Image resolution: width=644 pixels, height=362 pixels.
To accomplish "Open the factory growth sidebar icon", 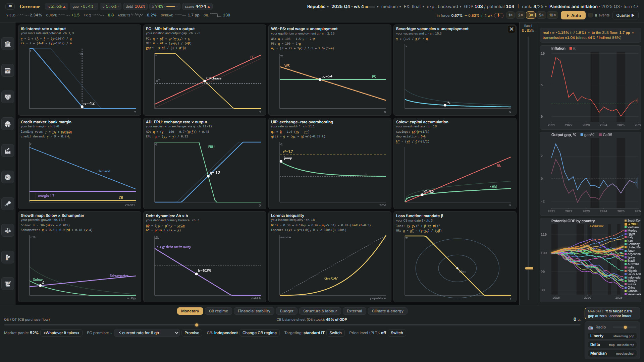I will pyautogui.click(x=8, y=151).
